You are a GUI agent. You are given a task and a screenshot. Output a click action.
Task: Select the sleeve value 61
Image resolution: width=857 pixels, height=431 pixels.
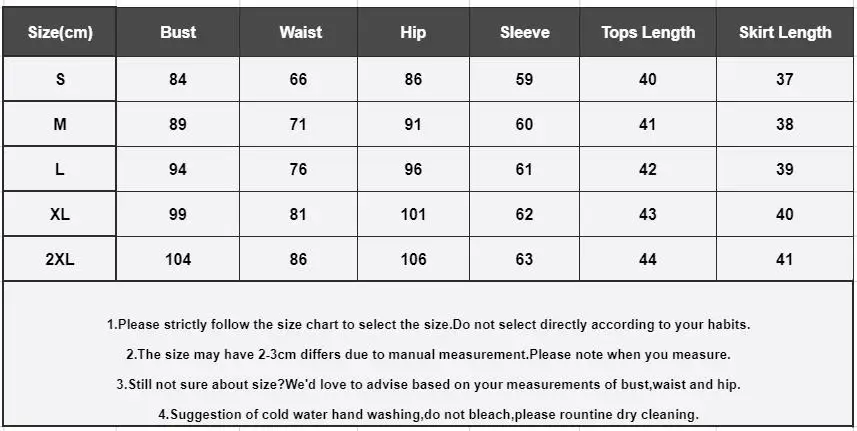(x=524, y=169)
